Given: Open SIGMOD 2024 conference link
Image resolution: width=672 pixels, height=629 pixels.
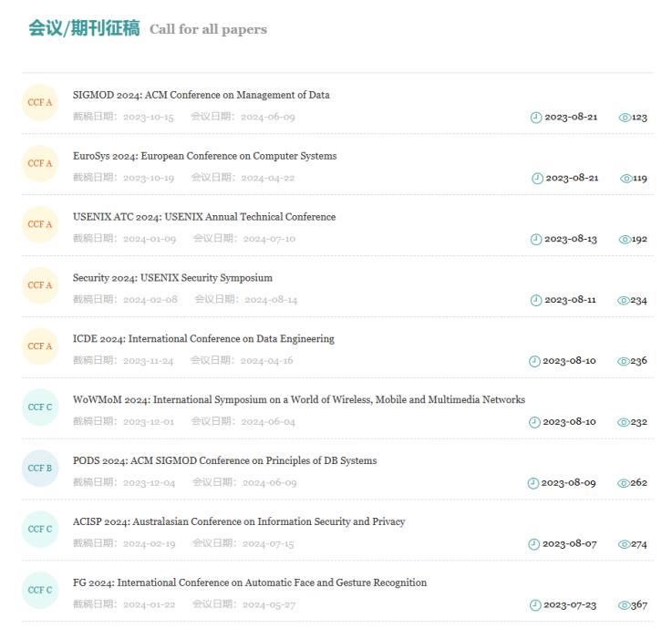Looking at the screenshot, I should point(201,95).
